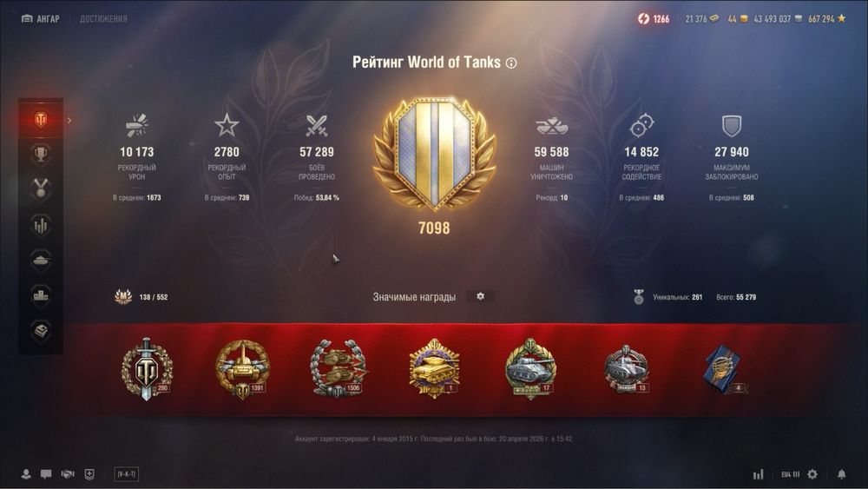
Task: Open the chat speech bubble icon
Action: pos(47,474)
